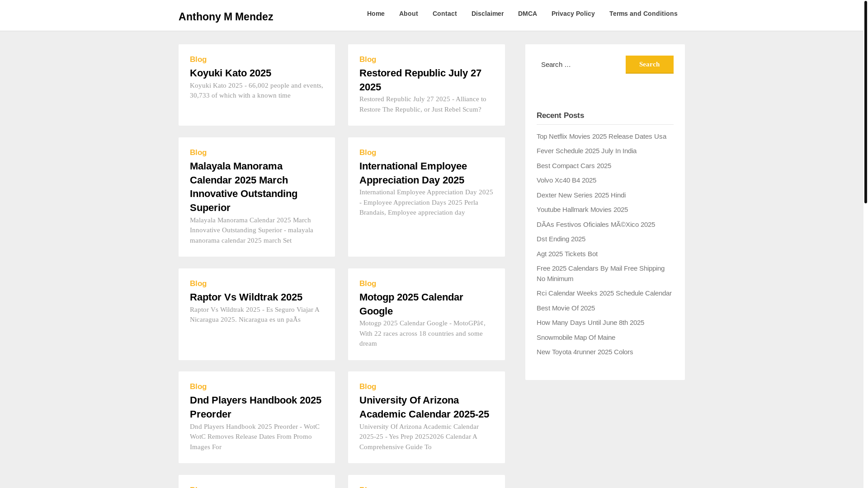Open Malayala Manorama Calendar 2025 March post
The height and width of the screenshot is (488, 868).
coord(244,187)
